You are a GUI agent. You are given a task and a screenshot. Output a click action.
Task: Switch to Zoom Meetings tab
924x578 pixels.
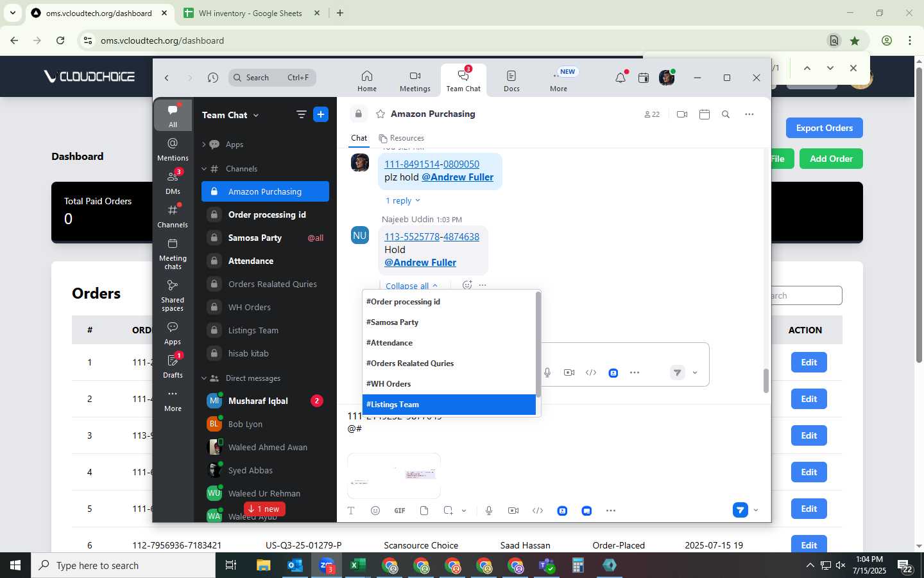[415, 81]
